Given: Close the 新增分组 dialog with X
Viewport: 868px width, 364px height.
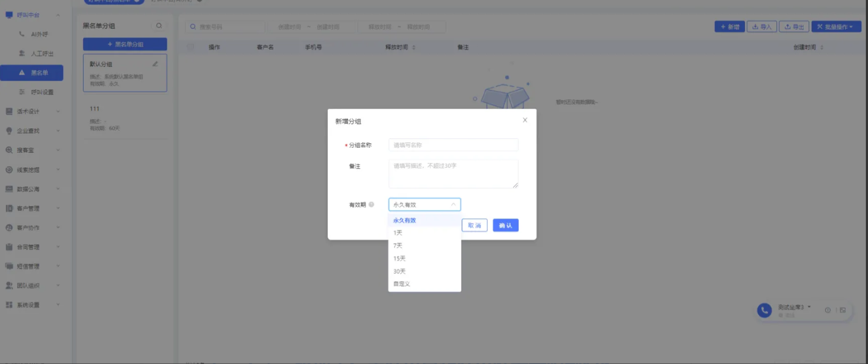Looking at the screenshot, I should point(525,120).
